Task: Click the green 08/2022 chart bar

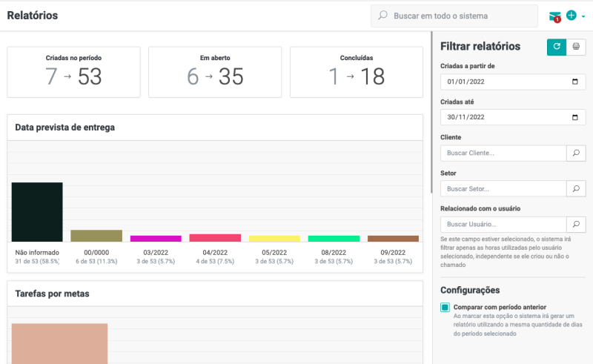Action: (334, 238)
